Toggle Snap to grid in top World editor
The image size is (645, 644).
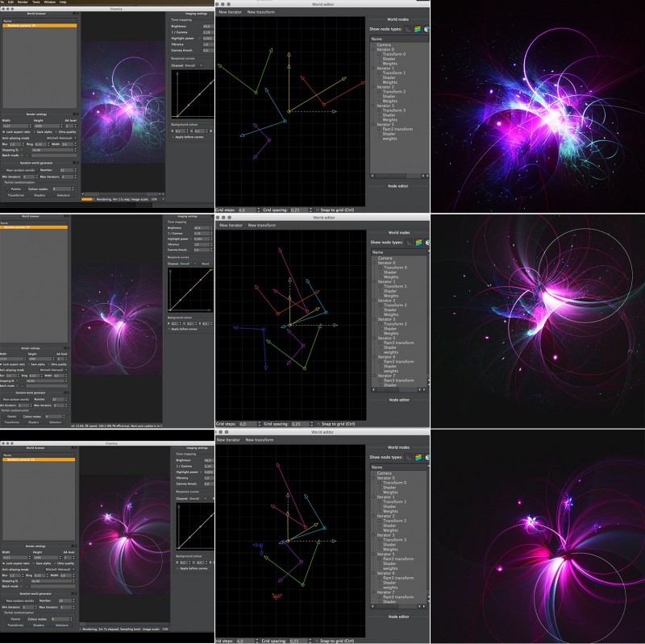pos(317,210)
